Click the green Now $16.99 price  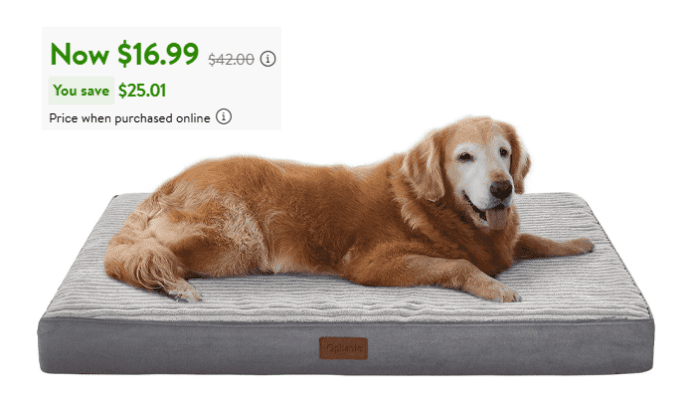click(x=125, y=54)
